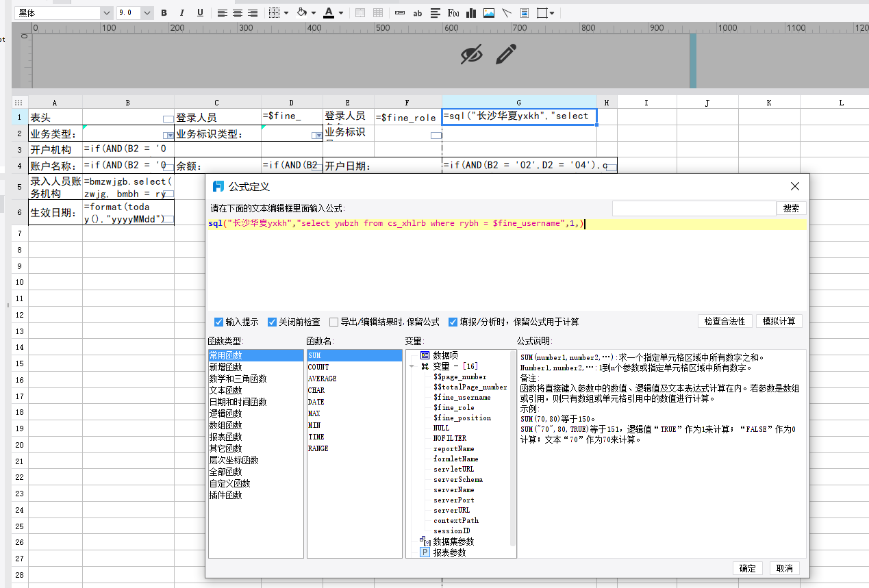Screen dimensions: 869x588
Task: Click the function search input field
Action: tap(694, 208)
